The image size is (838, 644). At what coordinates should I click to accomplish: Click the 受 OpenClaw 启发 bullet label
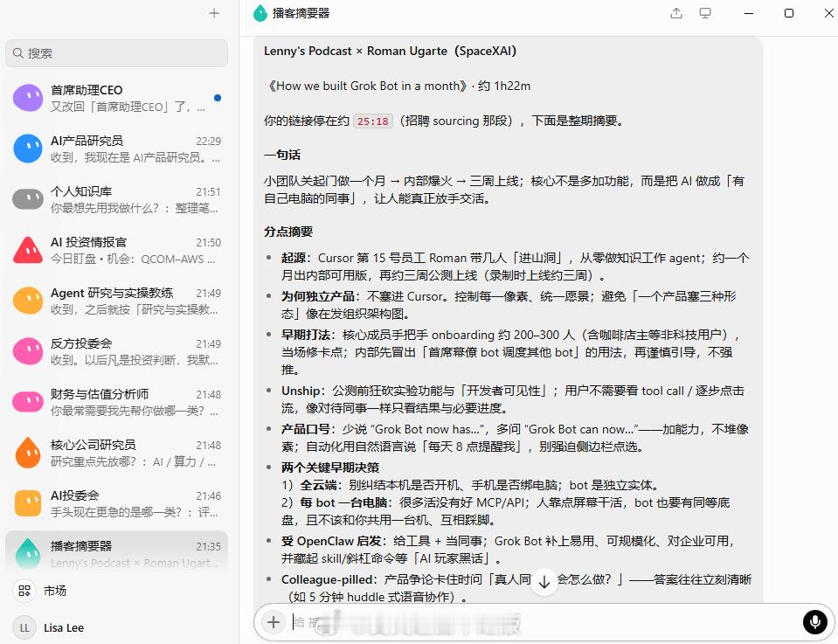click(331, 542)
